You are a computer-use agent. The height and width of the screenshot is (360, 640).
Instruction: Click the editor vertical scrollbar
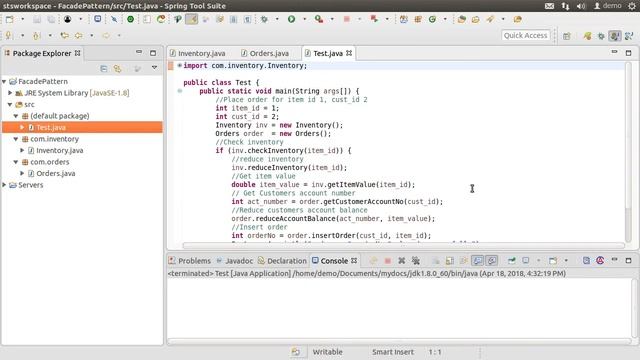[x=629, y=152]
